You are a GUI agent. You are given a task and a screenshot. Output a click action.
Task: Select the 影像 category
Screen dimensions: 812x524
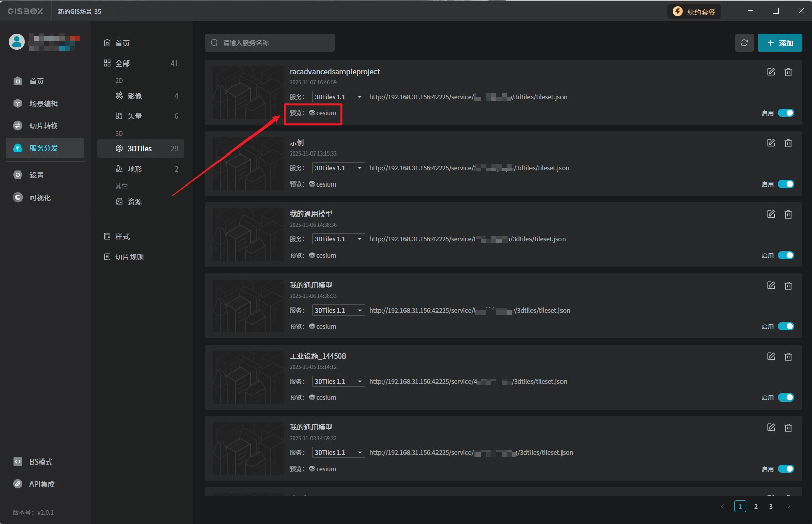point(135,96)
